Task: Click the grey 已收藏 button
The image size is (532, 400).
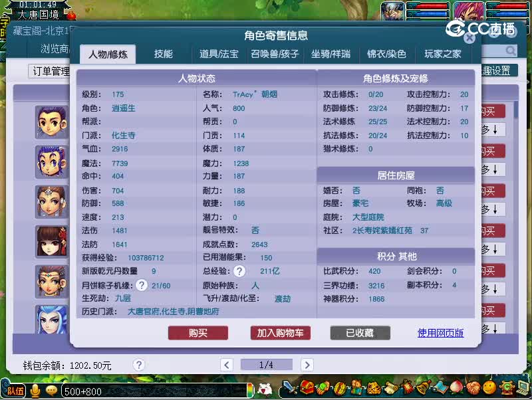Action: [360, 333]
